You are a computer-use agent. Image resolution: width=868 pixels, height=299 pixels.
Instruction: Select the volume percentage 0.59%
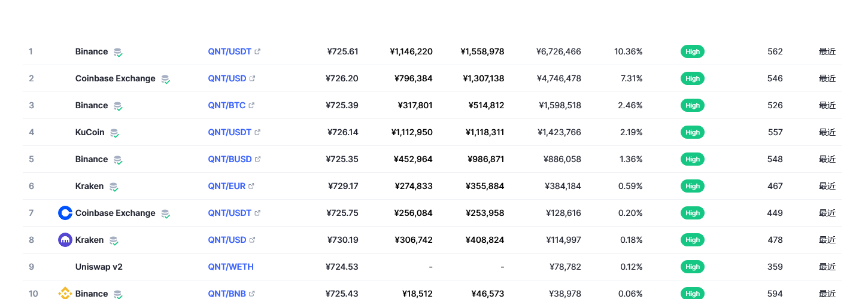630,186
